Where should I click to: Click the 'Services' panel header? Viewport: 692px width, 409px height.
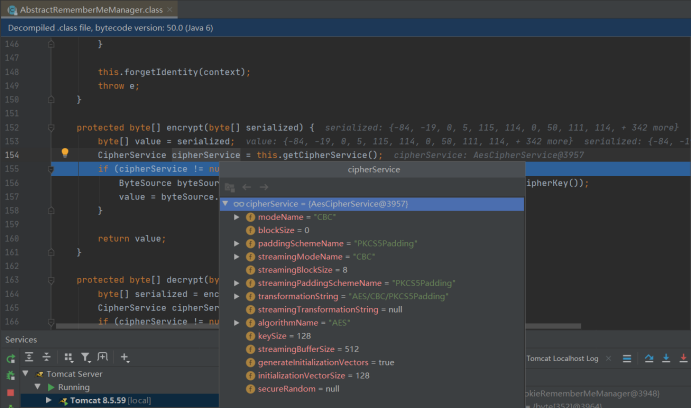point(21,340)
